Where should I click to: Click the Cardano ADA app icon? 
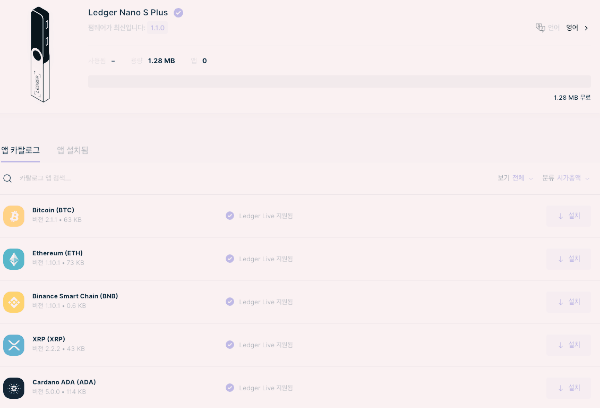pyautogui.click(x=14, y=388)
